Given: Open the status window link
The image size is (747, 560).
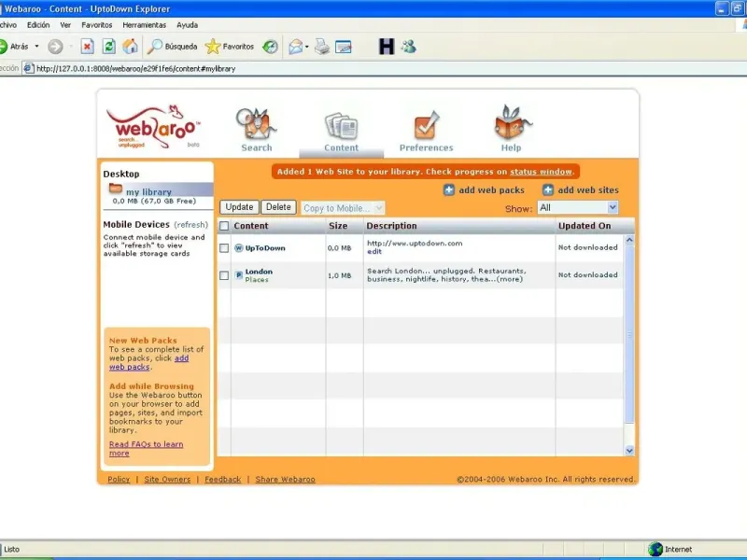Looking at the screenshot, I should click(x=541, y=172).
